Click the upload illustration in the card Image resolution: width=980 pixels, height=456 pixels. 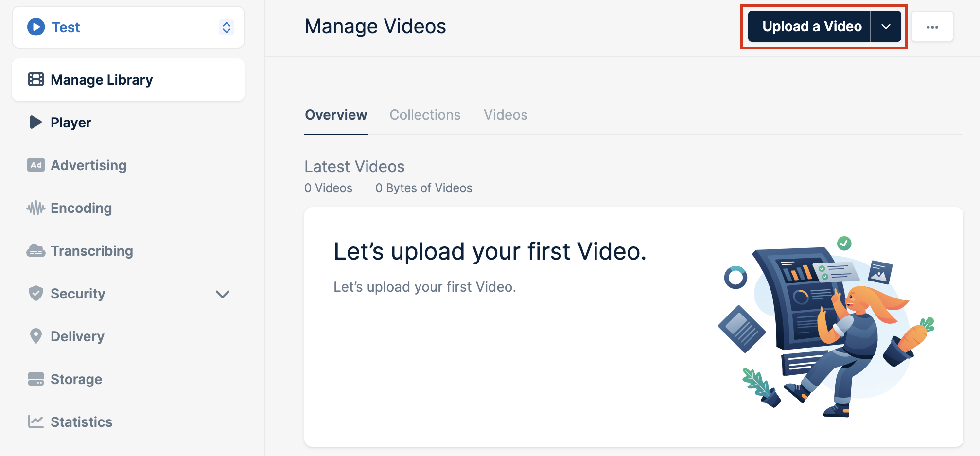826,327
